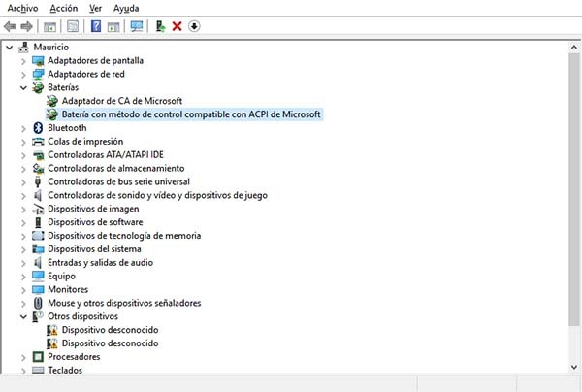This screenshot has width=582, height=392.
Task: Collapse the Baterías category
Action: point(23,87)
